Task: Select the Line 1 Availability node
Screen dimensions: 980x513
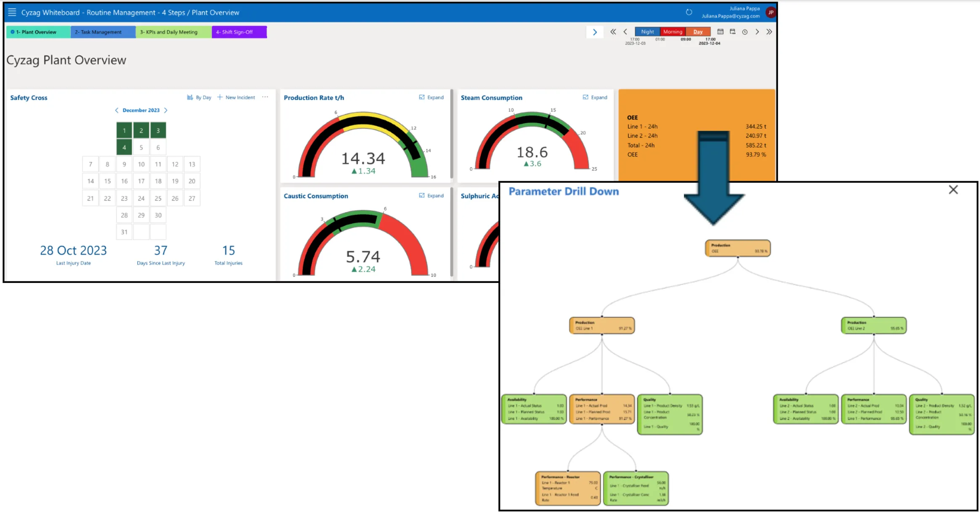Action: point(534,409)
